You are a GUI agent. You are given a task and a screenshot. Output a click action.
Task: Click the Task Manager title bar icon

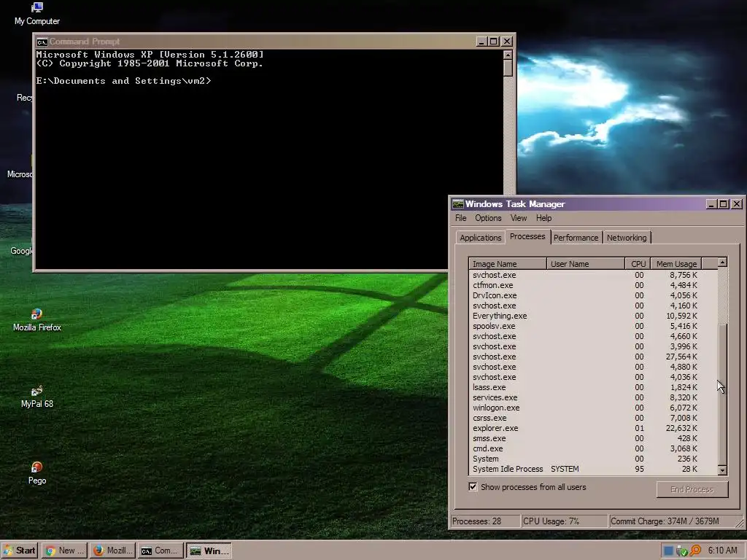[x=458, y=204]
